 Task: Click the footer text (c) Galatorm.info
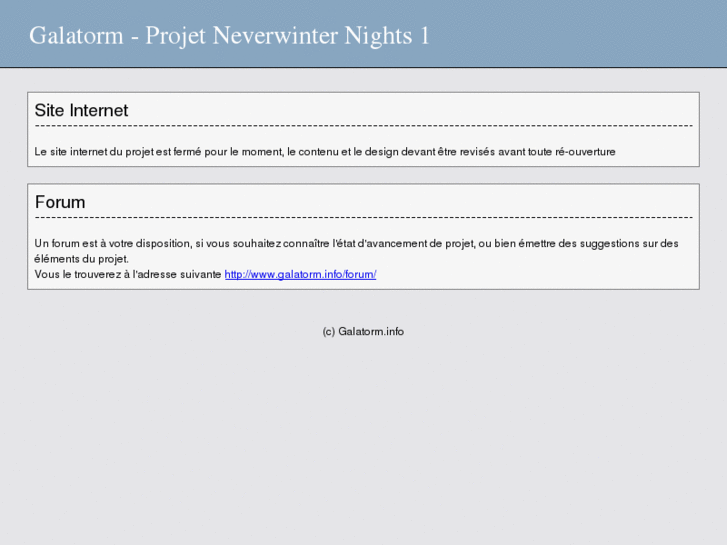click(x=363, y=332)
